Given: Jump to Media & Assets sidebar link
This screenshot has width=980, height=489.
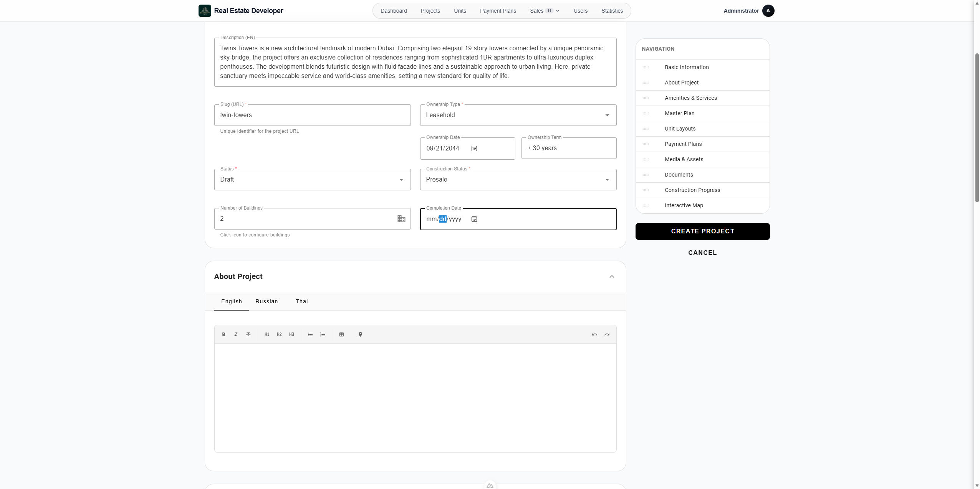Looking at the screenshot, I should pos(702,160).
